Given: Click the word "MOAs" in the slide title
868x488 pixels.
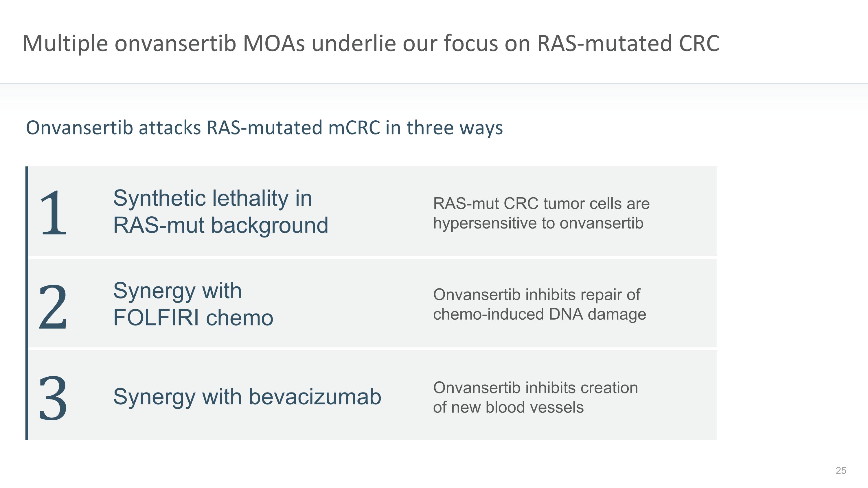Looking at the screenshot, I should [274, 43].
